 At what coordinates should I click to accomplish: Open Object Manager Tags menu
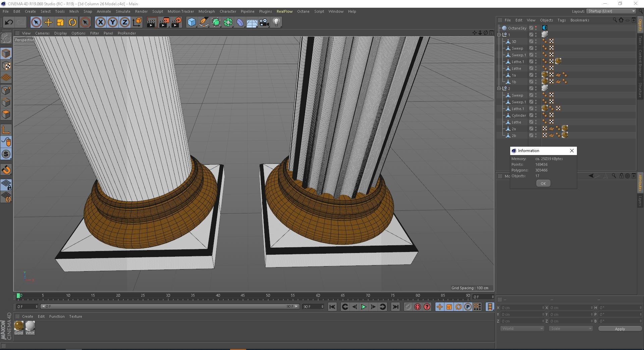561,20
